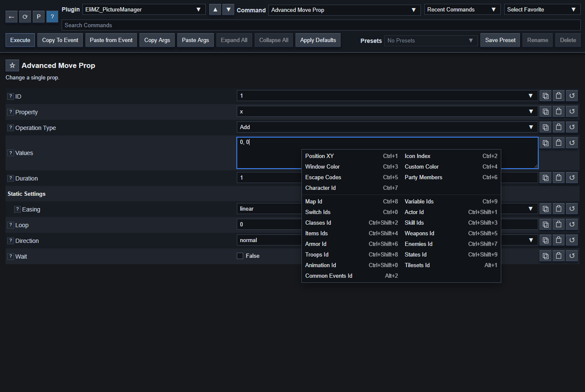Copy the Direction row value
The image size is (585, 392).
[x=545, y=240]
